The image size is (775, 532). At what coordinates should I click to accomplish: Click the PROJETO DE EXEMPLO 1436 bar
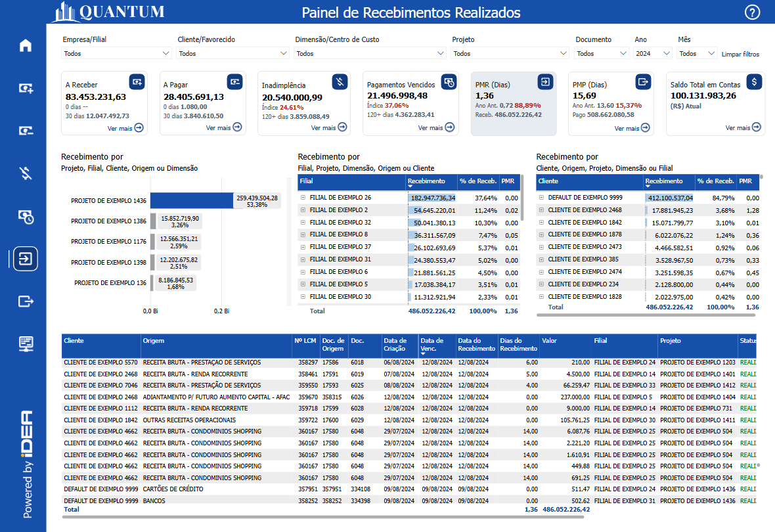coord(192,201)
